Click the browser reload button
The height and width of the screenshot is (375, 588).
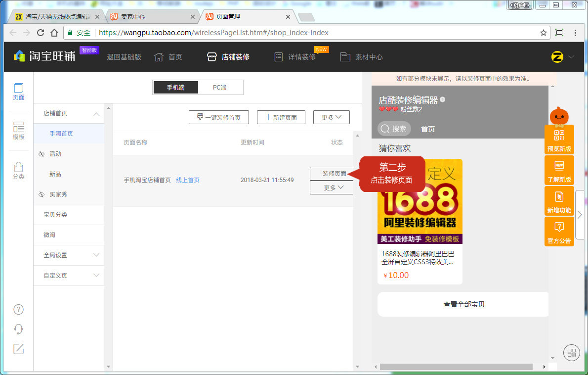coord(41,33)
